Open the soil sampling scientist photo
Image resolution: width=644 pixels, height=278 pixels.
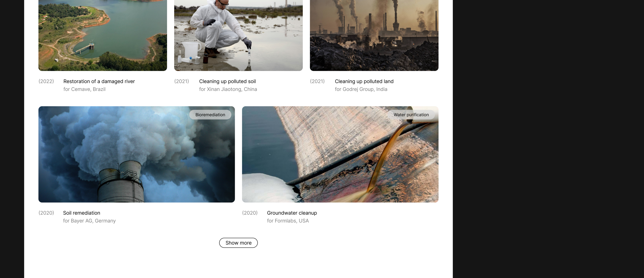click(238, 35)
